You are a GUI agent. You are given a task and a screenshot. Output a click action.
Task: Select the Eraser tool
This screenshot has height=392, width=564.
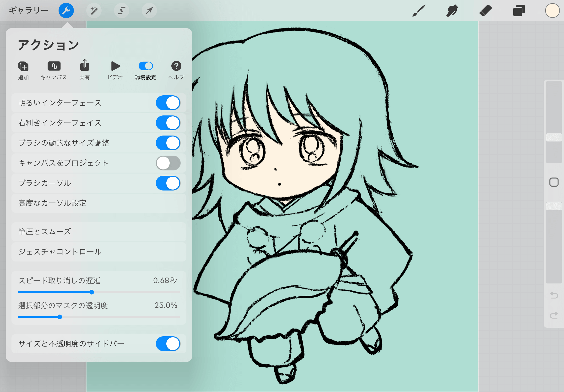[x=485, y=11]
